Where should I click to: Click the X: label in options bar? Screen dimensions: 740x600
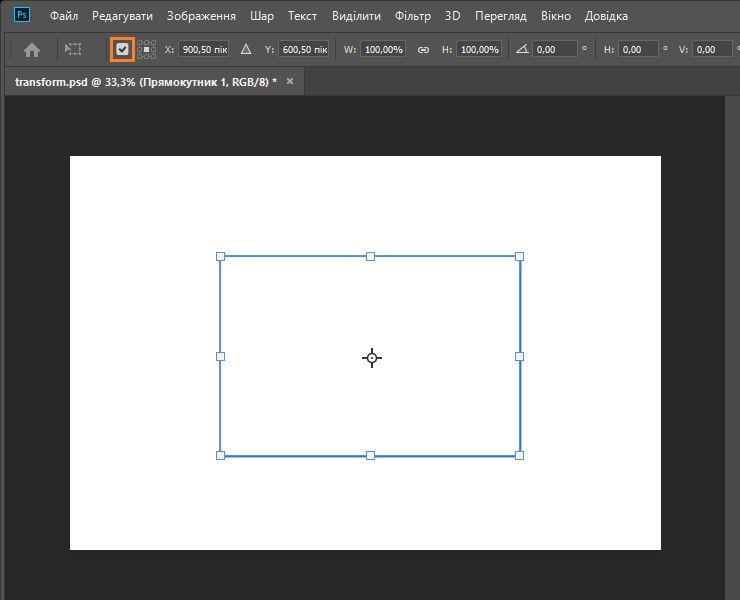169,49
